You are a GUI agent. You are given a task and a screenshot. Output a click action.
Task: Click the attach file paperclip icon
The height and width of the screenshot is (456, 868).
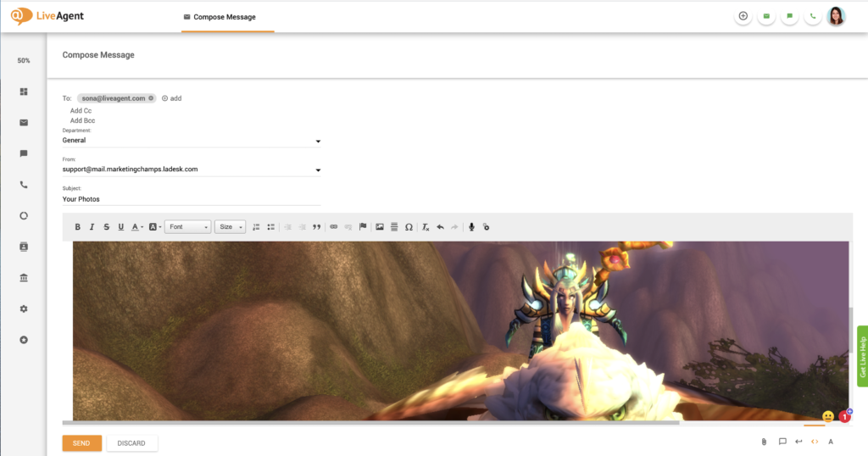click(764, 442)
